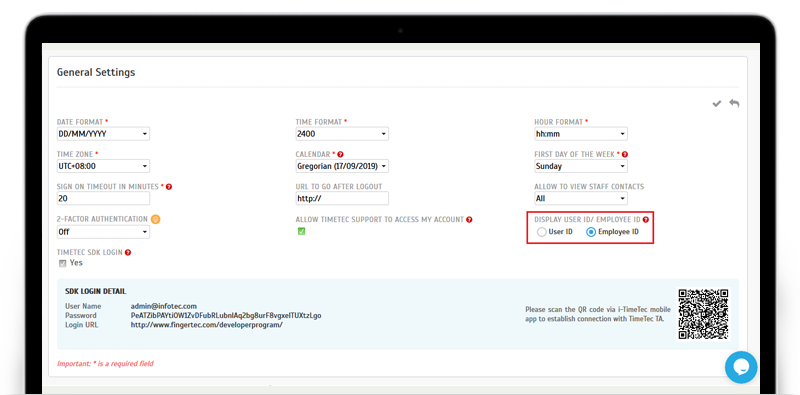This screenshot has height=395, width=800.
Task: Click the SDK password string
Action: tap(226, 315)
